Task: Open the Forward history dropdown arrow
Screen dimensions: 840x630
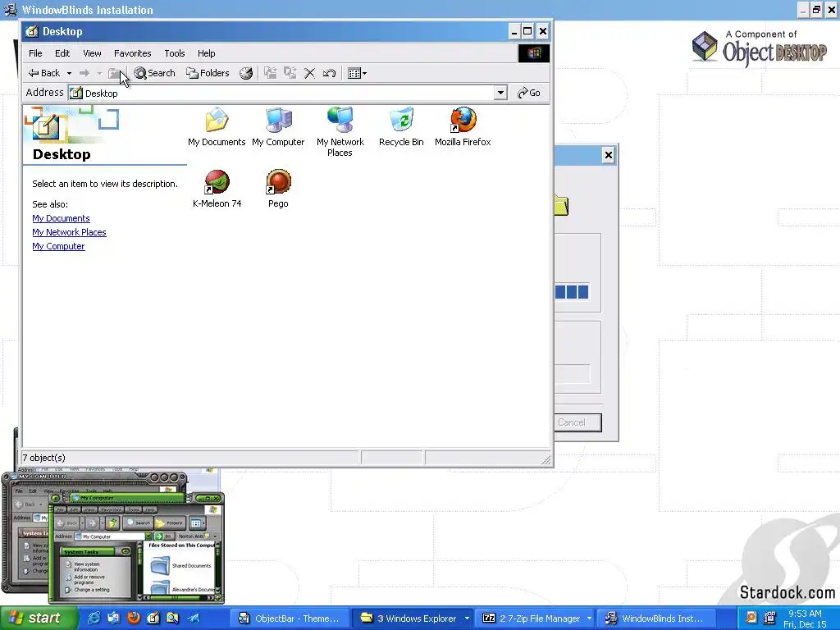Action: (99, 73)
